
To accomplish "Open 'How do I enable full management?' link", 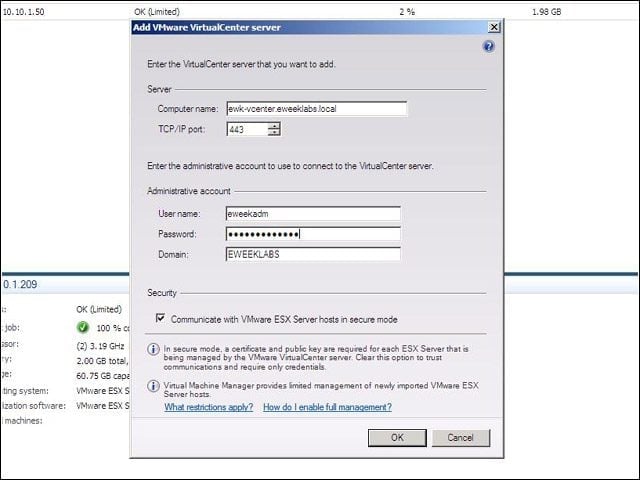I will (327, 407).
